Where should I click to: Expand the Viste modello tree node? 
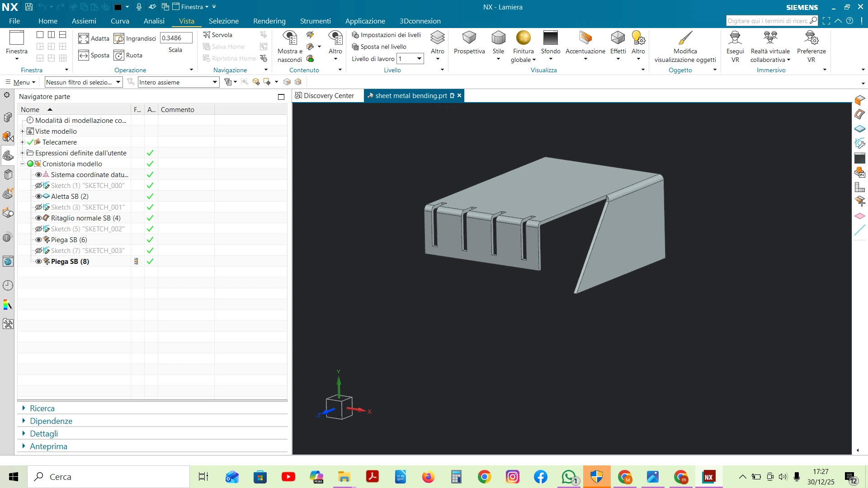click(x=22, y=131)
